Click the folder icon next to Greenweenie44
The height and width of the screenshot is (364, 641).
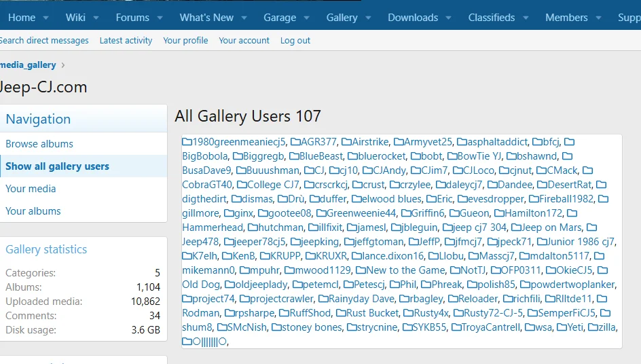click(x=321, y=213)
